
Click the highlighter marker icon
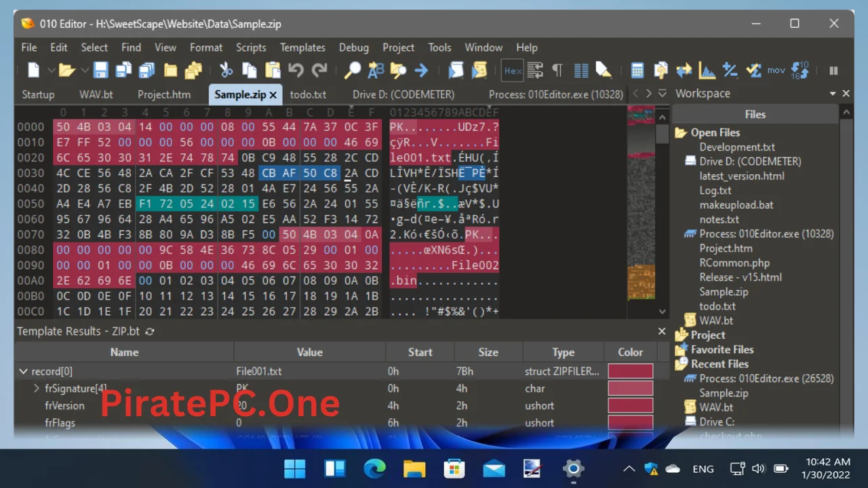(604, 70)
